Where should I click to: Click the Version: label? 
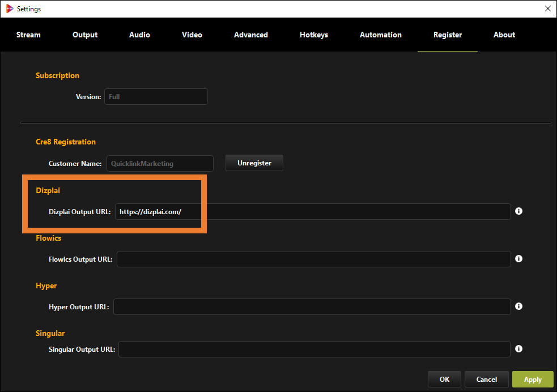88,97
